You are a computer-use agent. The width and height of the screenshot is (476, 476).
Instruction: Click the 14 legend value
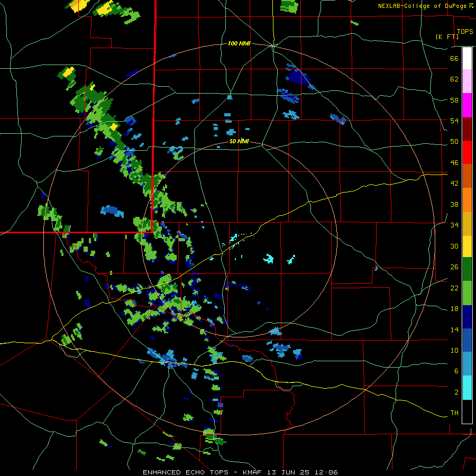(454, 329)
